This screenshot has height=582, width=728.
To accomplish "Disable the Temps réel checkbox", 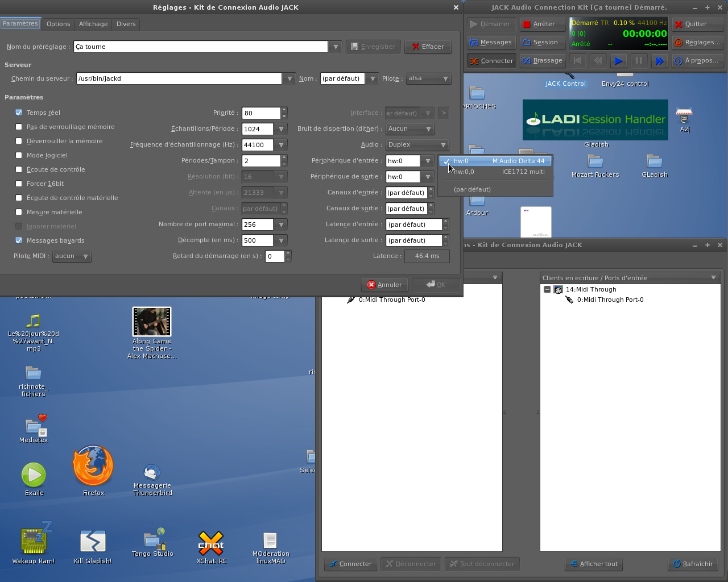I will click(x=19, y=113).
